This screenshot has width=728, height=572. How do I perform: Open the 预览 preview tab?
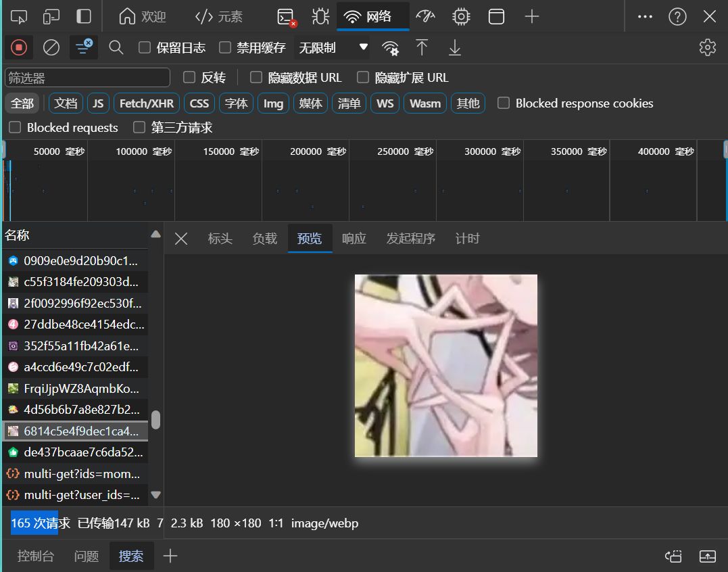pos(310,239)
